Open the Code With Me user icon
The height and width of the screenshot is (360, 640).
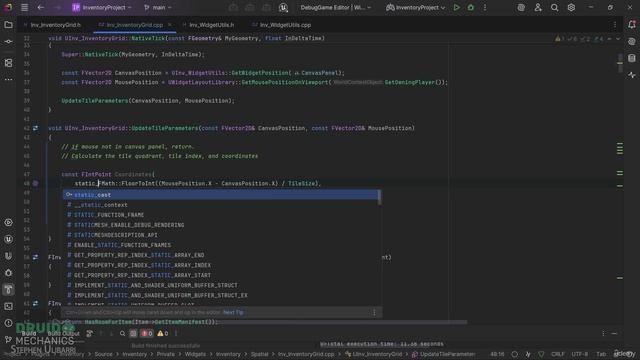pos(538,7)
